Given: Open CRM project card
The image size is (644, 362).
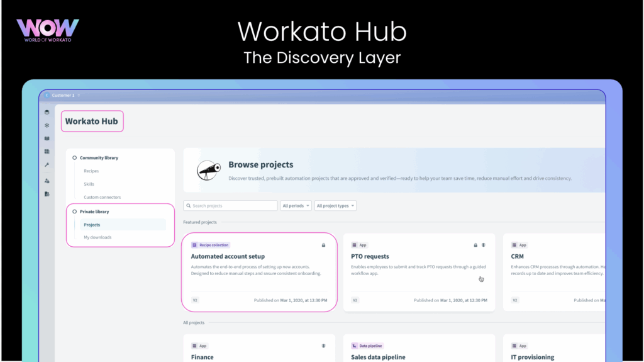Looking at the screenshot, I should pyautogui.click(x=554, y=273).
